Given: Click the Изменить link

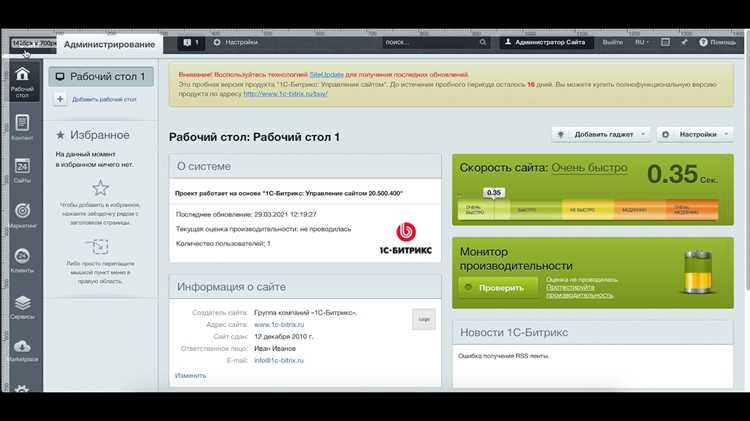Looking at the screenshot, I should tap(190, 376).
